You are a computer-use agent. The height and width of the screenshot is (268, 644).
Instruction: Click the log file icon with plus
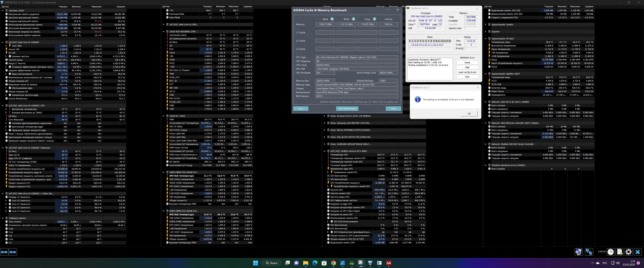click(620, 252)
